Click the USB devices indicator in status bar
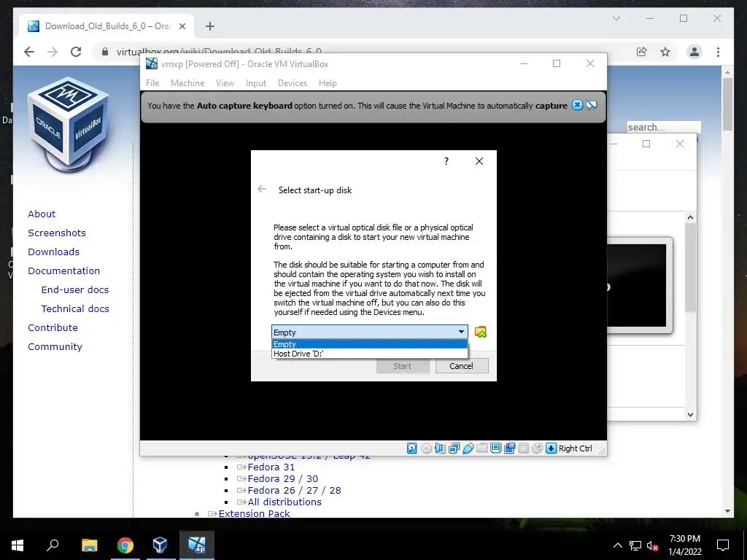Screen dimensions: 747x560 point(468,448)
